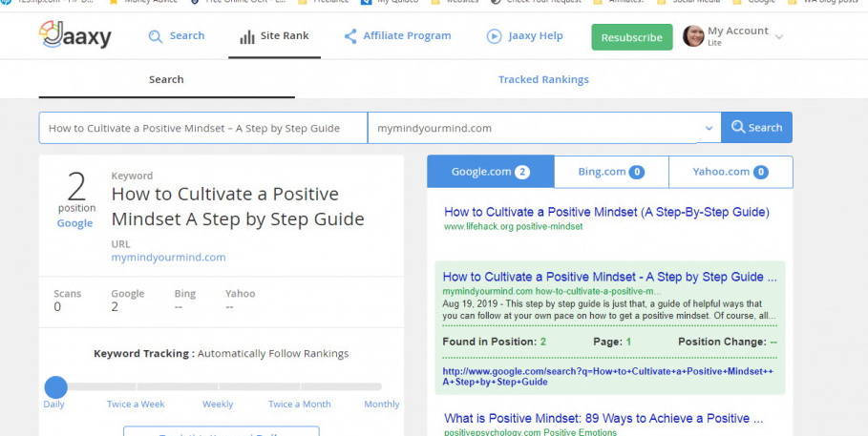Viewport: 868px width, 436px height.
Task: Set tracking frequency to Weekly
Action: click(218, 404)
